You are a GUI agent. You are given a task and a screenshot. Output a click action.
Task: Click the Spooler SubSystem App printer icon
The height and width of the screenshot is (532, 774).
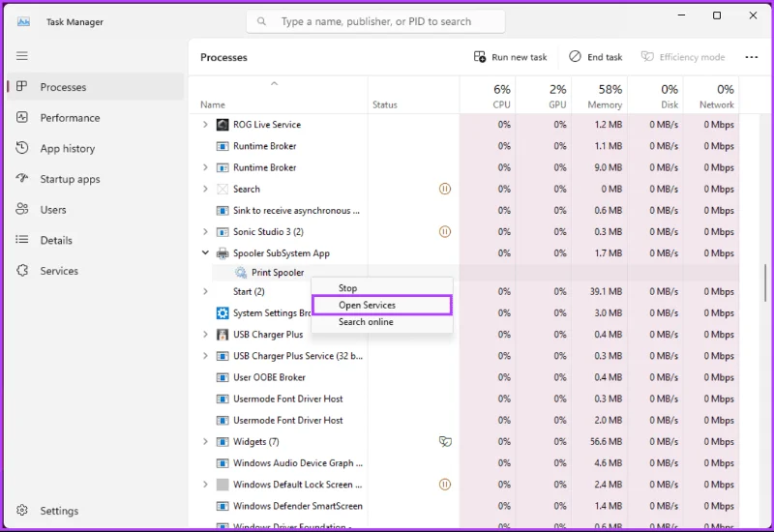pyautogui.click(x=223, y=253)
